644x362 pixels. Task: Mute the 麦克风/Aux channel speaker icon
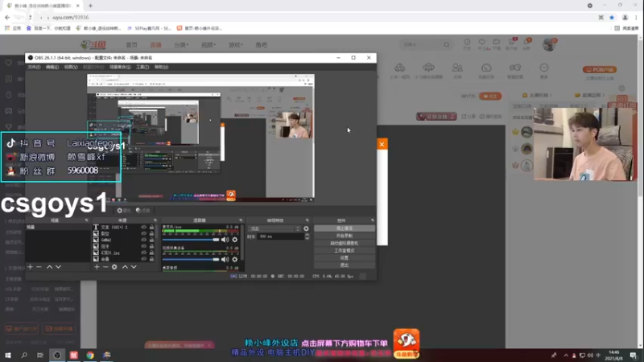pos(225,240)
